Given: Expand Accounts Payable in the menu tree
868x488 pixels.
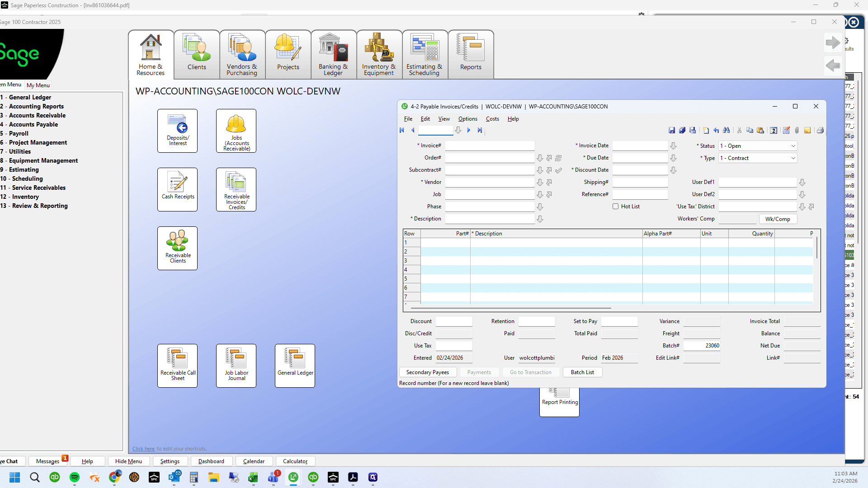Looking at the screenshot, I should click(x=33, y=124).
